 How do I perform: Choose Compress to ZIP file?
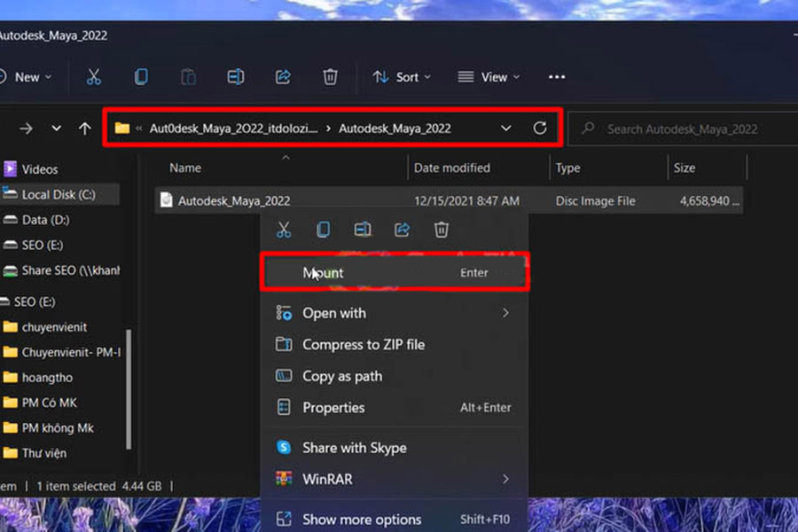coord(395,345)
